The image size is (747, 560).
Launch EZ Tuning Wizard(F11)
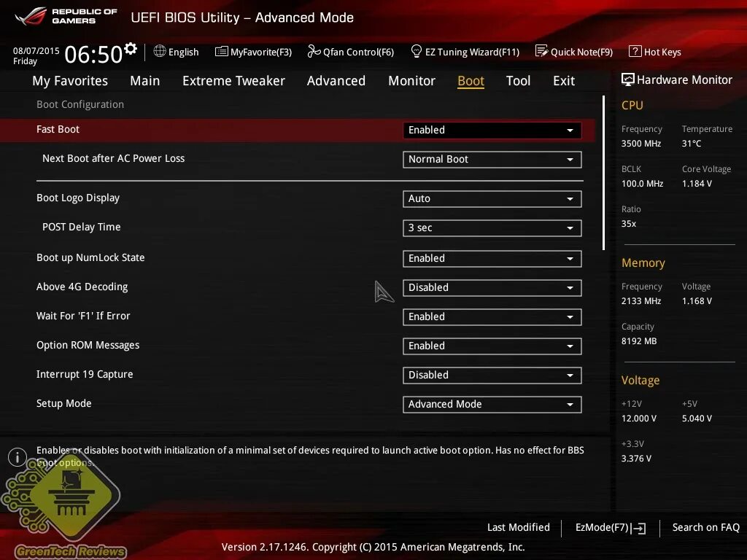click(465, 52)
